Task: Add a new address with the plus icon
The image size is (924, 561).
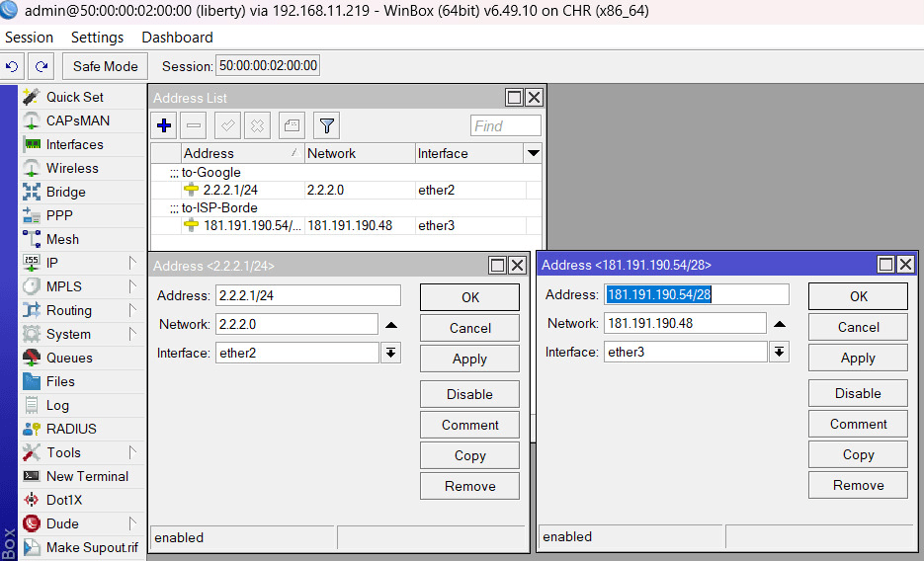Action: pyautogui.click(x=164, y=125)
